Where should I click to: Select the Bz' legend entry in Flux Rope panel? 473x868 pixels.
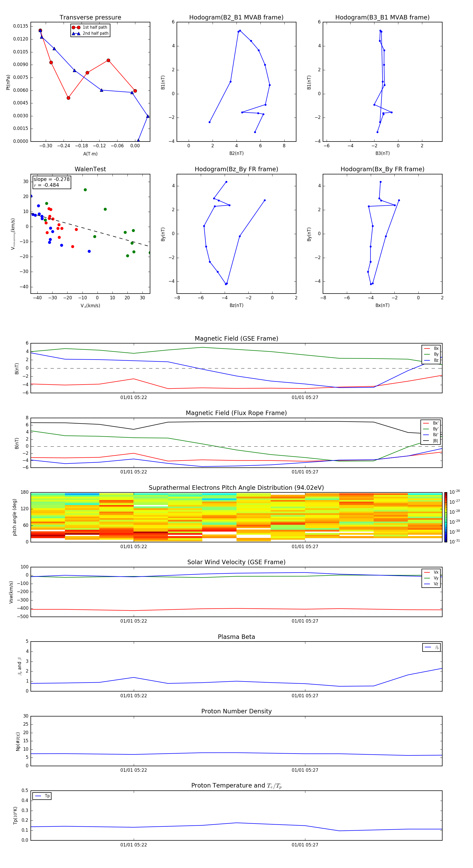(431, 435)
